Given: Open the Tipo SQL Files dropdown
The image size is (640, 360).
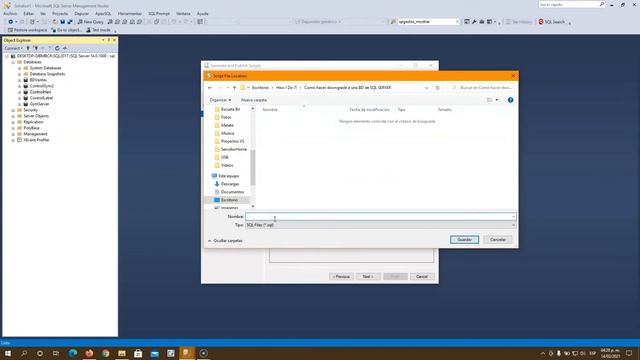Looking at the screenshot, I should pyautogui.click(x=380, y=225).
